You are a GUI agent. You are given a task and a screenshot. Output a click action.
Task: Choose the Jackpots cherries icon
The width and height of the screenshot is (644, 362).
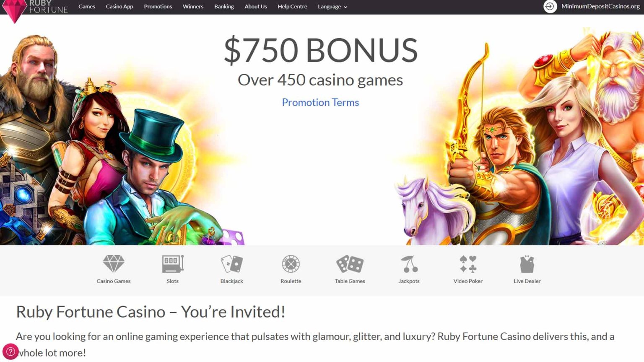click(409, 263)
